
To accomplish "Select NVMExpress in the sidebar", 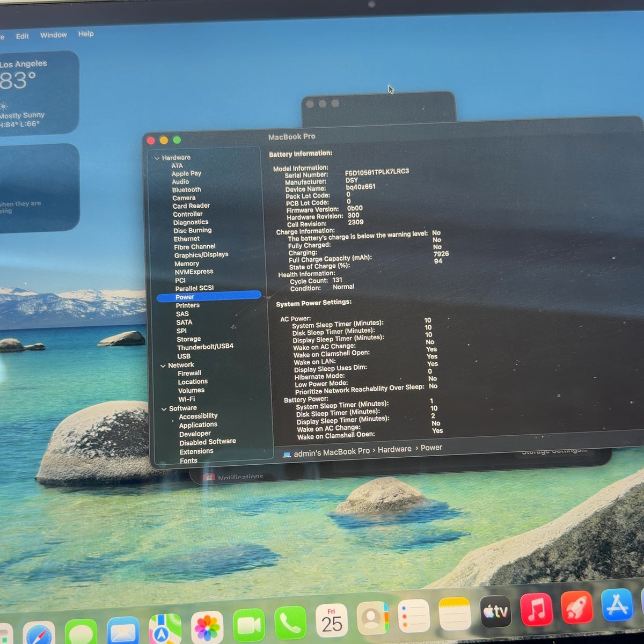I will 194,272.
